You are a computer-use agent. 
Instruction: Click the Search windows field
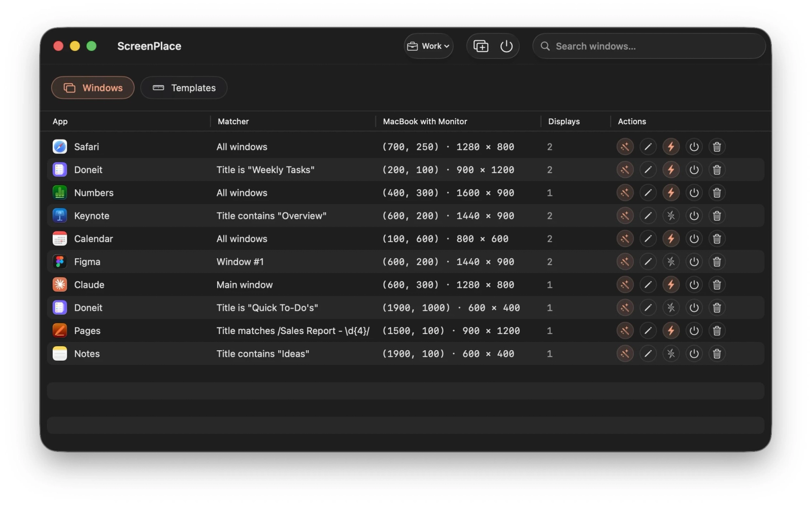[649, 46]
